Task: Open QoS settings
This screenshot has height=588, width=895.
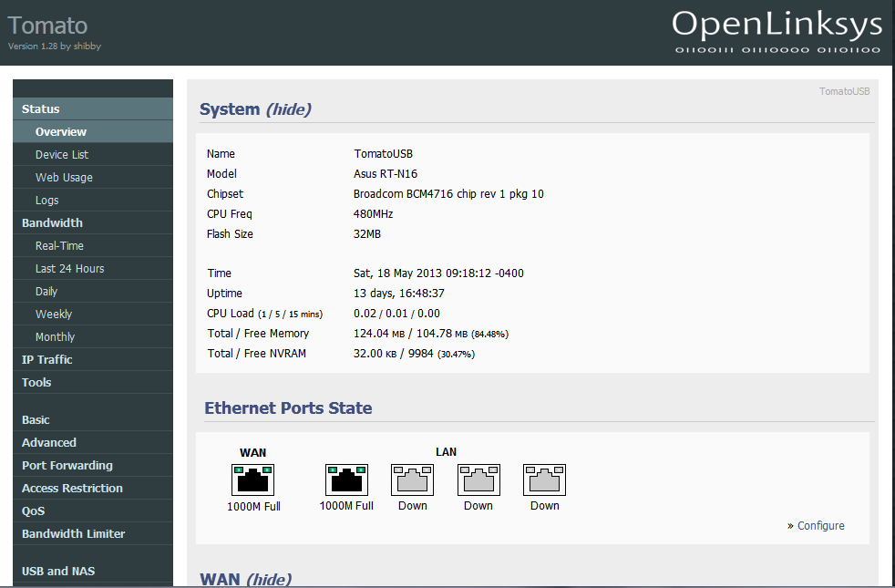Action: pyautogui.click(x=93, y=511)
